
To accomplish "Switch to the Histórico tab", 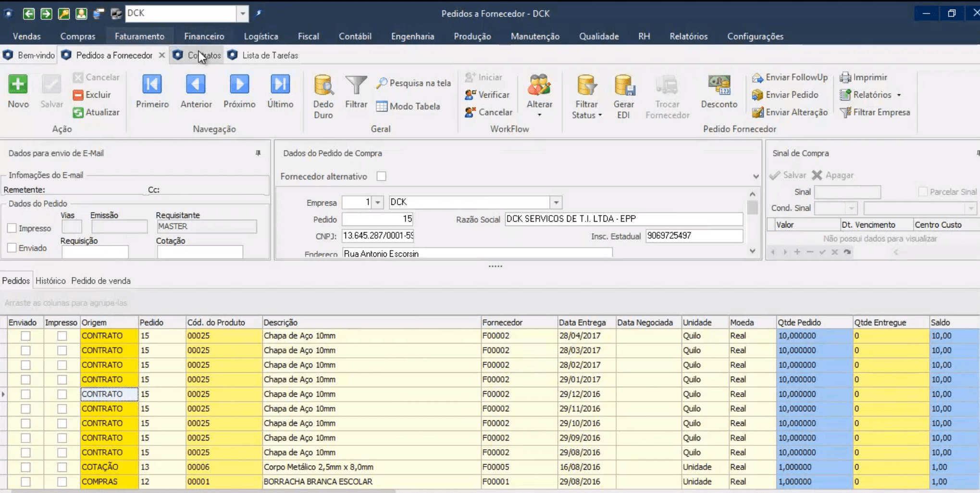I will click(x=50, y=281).
